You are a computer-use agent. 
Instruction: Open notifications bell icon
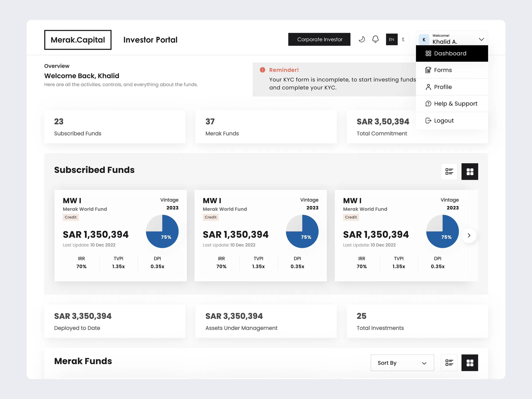click(x=376, y=39)
